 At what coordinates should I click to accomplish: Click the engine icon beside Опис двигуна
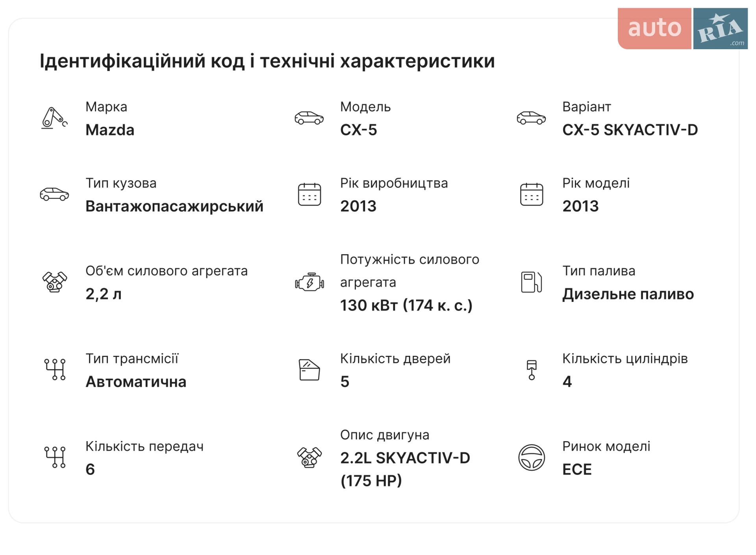pyautogui.click(x=309, y=457)
